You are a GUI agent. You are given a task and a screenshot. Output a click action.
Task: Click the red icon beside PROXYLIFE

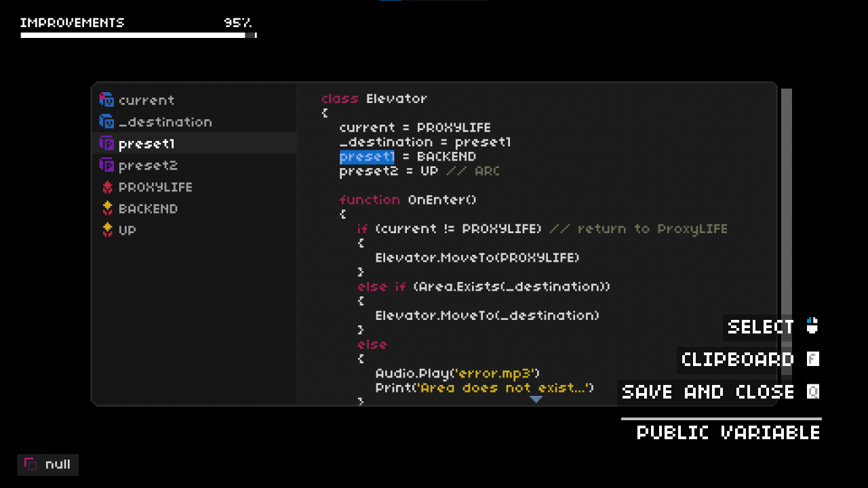click(x=107, y=187)
